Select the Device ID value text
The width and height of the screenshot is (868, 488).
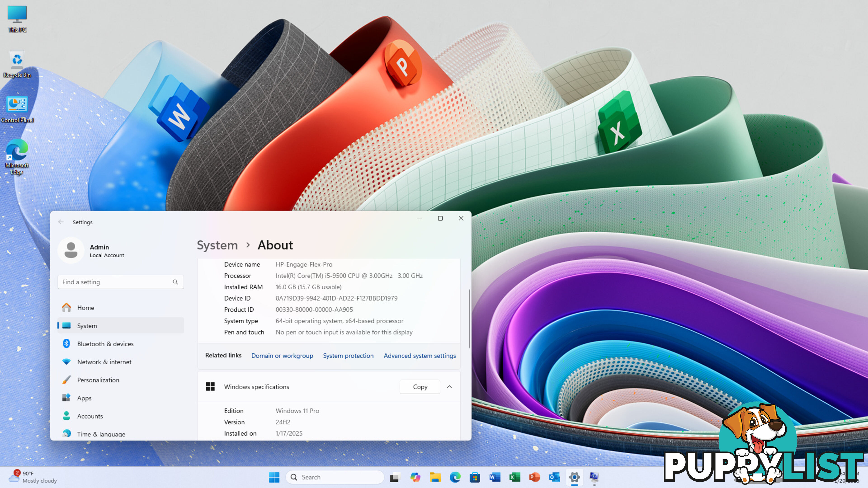pos(336,298)
